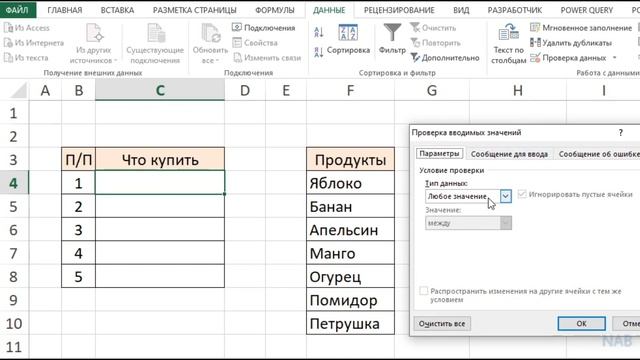
Task: Click the OK button in dialog
Action: 581,323
